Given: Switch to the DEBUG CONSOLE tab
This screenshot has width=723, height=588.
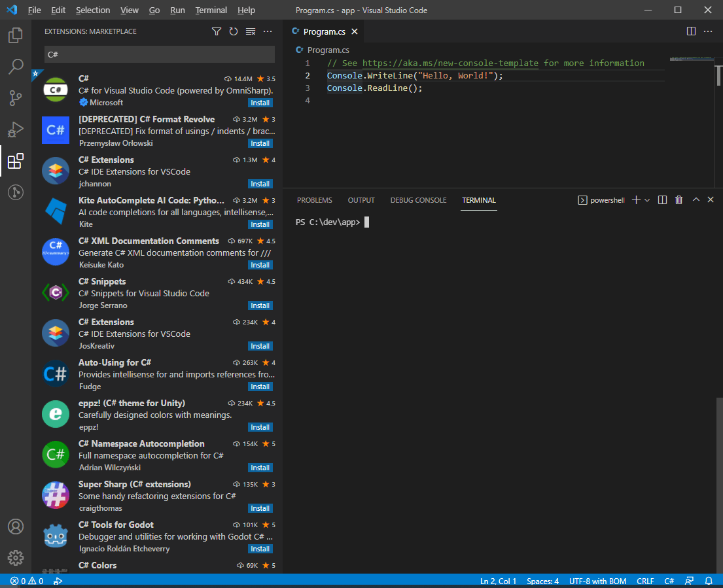Looking at the screenshot, I should point(418,200).
